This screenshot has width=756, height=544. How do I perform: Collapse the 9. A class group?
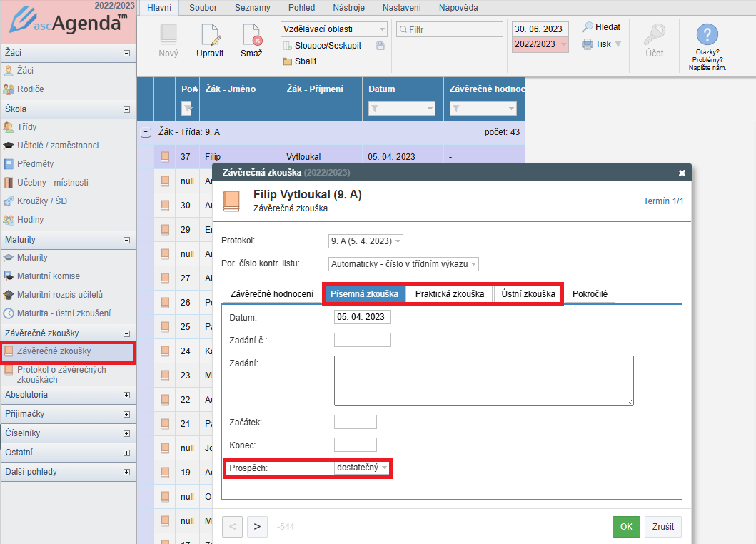146,132
